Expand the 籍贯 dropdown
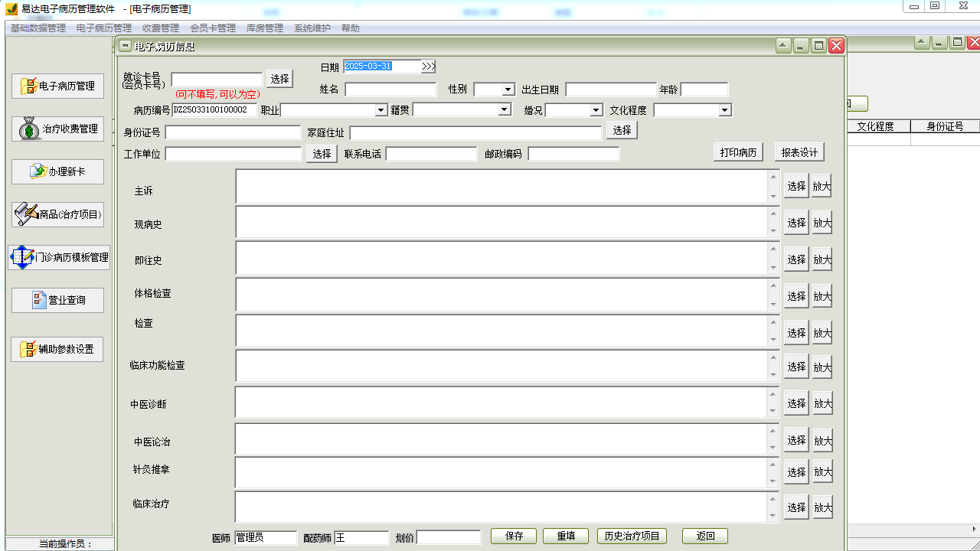This screenshot has width=980, height=551. pyautogui.click(x=504, y=110)
